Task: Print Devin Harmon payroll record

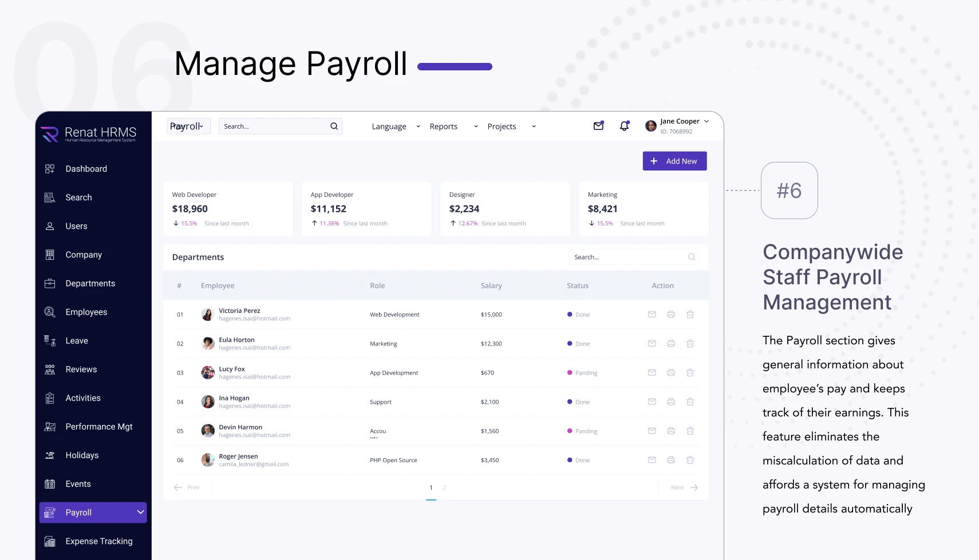Action: click(671, 431)
